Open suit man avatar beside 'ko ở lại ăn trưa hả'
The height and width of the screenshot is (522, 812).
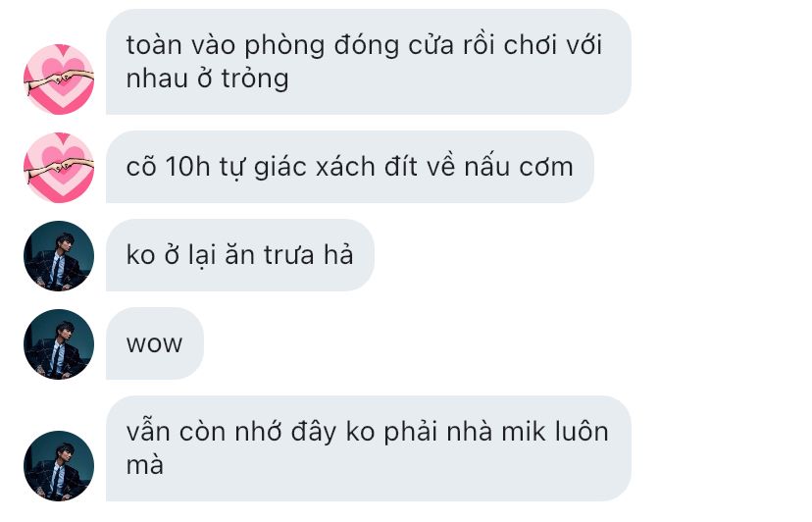(59, 256)
